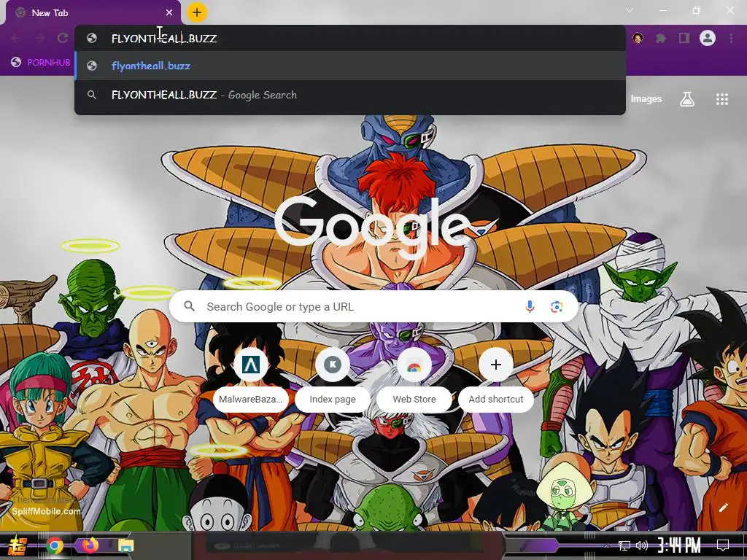Open the Index page shortcut
The image size is (747, 560).
coord(333,381)
